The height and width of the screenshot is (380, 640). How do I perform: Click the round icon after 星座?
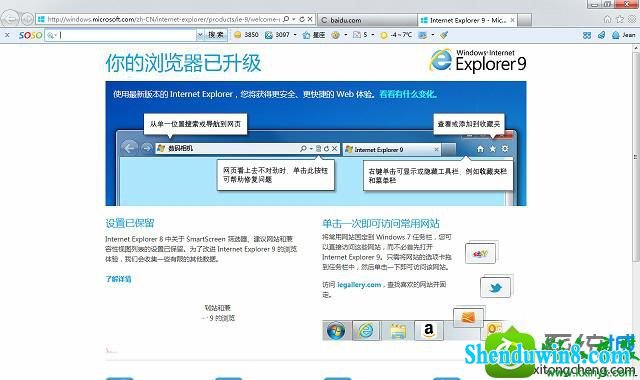336,35
